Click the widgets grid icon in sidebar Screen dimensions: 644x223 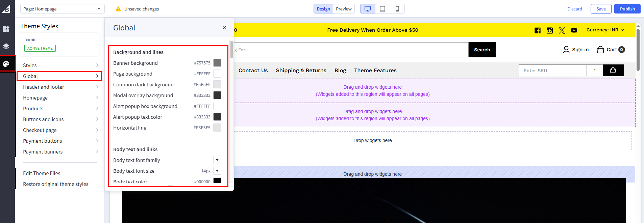click(x=6, y=29)
